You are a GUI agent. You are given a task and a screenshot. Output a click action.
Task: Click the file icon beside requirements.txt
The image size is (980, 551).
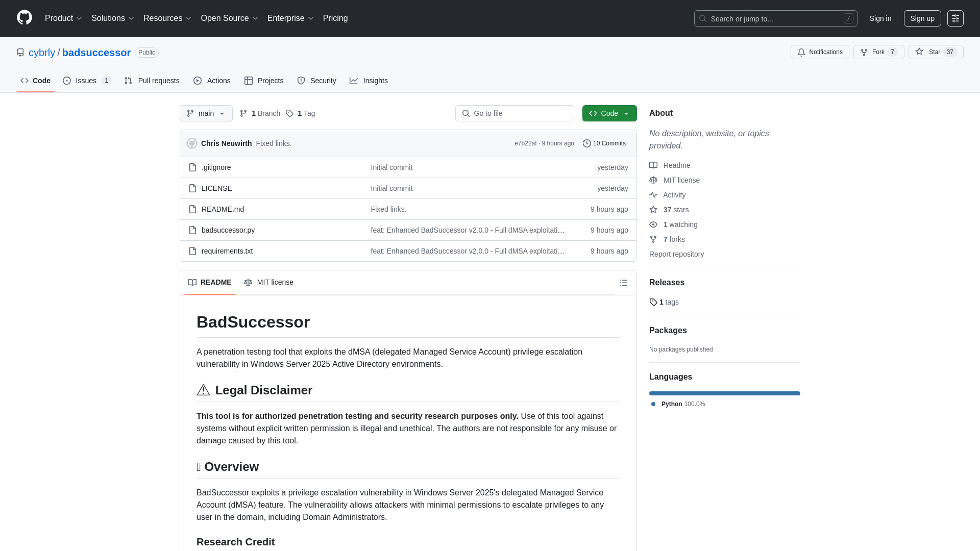[x=192, y=251]
